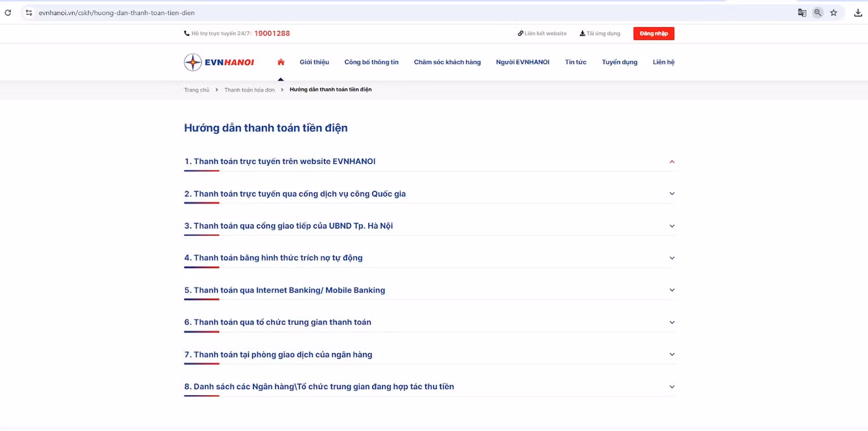Bookmark this page with the star icon
Viewport: 868px width, 431px height.
pos(834,13)
